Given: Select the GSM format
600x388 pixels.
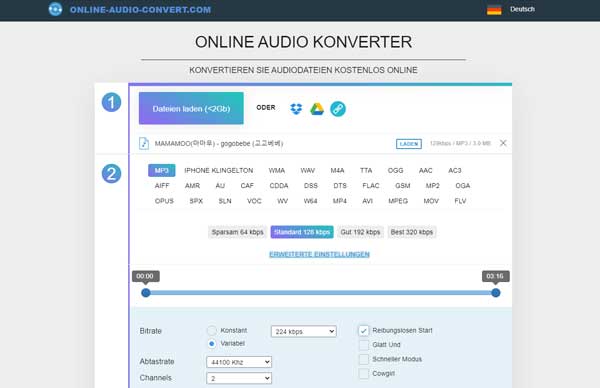Looking at the screenshot, I should (403, 186).
